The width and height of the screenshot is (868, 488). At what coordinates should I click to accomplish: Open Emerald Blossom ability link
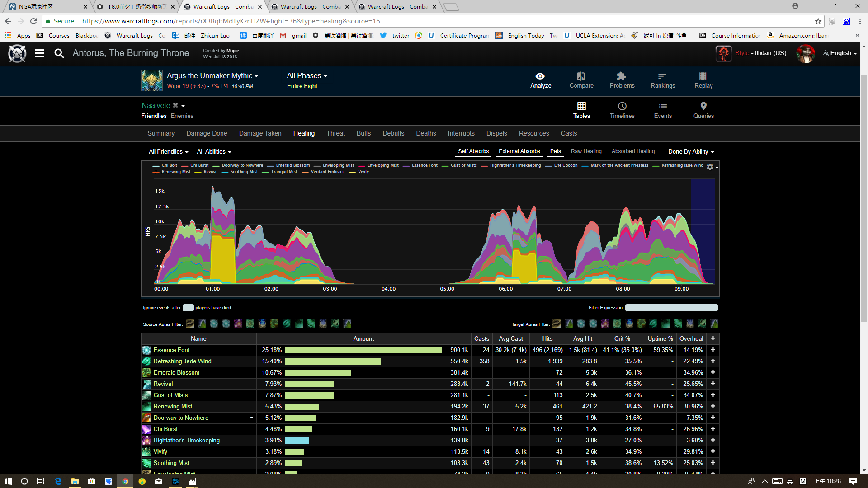click(x=176, y=373)
